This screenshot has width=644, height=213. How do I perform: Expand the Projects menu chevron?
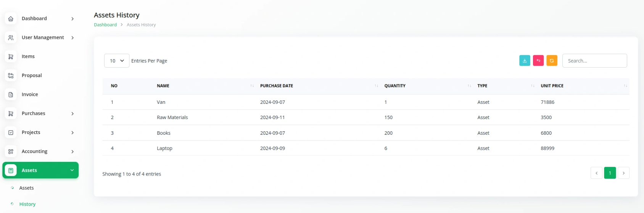(x=72, y=132)
